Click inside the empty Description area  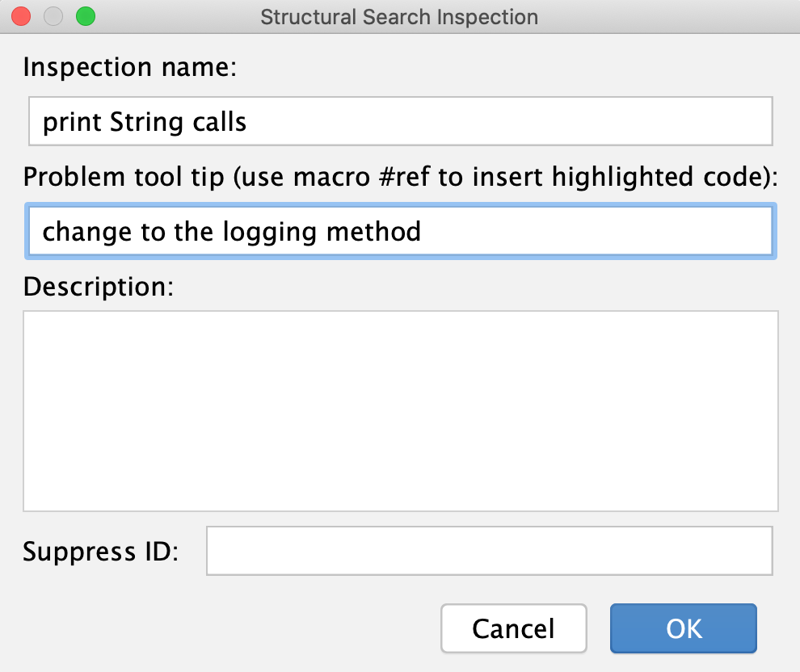pyautogui.click(x=400, y=410)
